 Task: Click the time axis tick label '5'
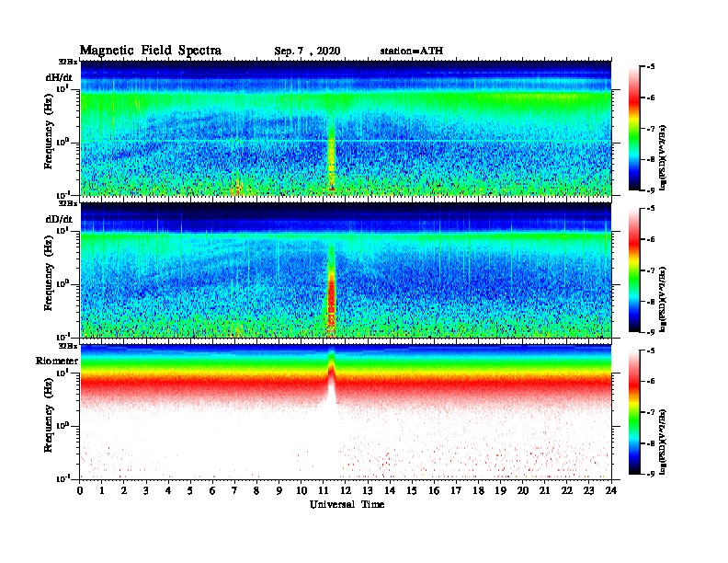(x=190, y=491)
